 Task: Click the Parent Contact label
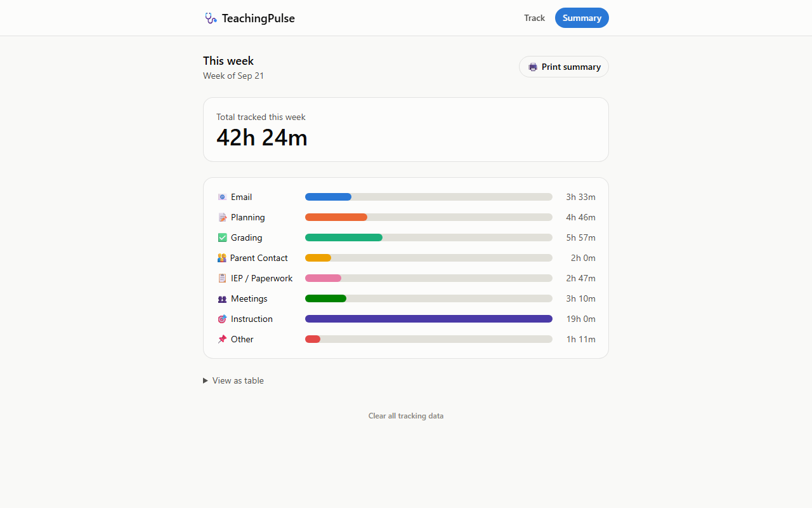(259, 258)
